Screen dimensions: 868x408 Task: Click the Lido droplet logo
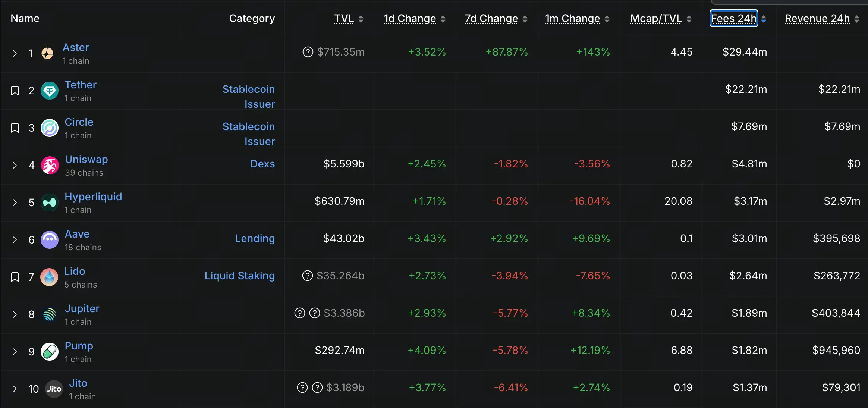tap(49, 277)
